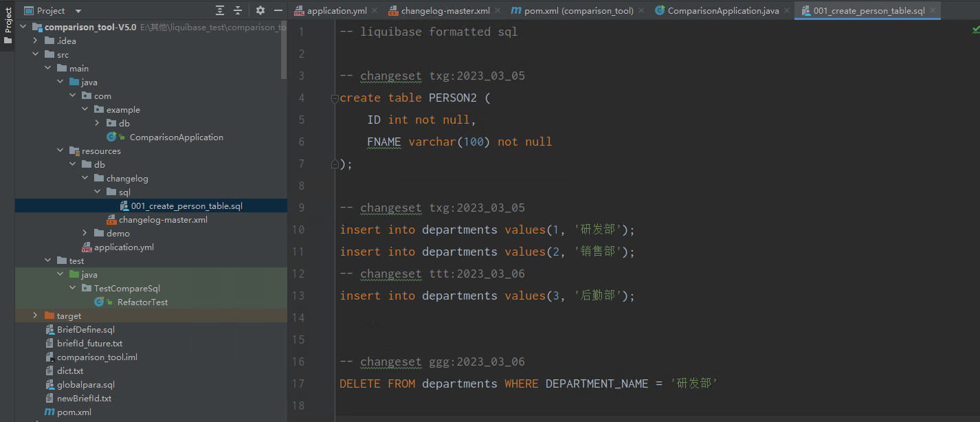Close the application.yml editor tab
The width and height of the screenshot is (980, 422).
click(375, 10)
